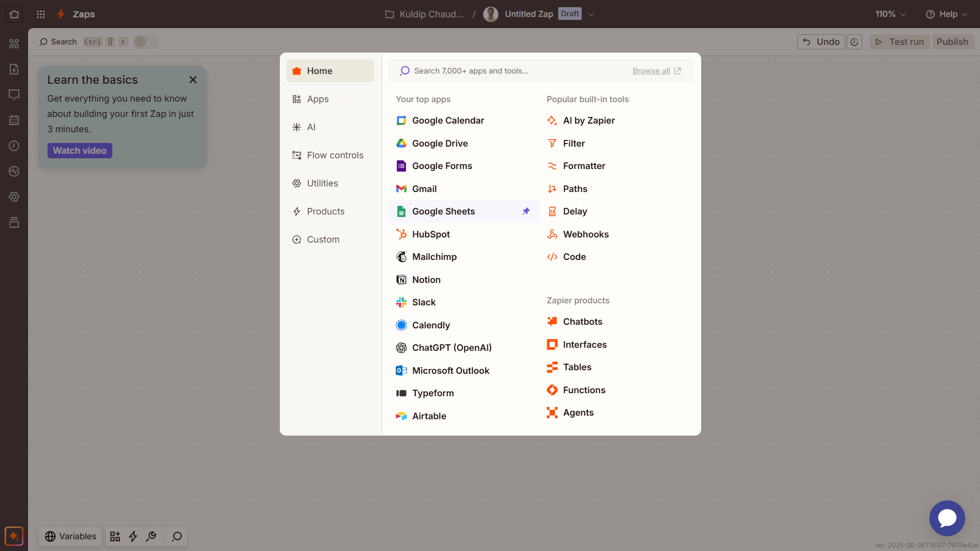Viewport: 980px width, 551px height.
Task: Open the history clock icon in sidebar
Action: (14, 146)
